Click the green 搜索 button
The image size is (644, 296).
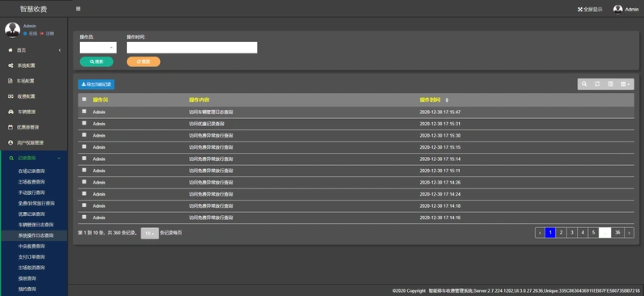[96, 61]
